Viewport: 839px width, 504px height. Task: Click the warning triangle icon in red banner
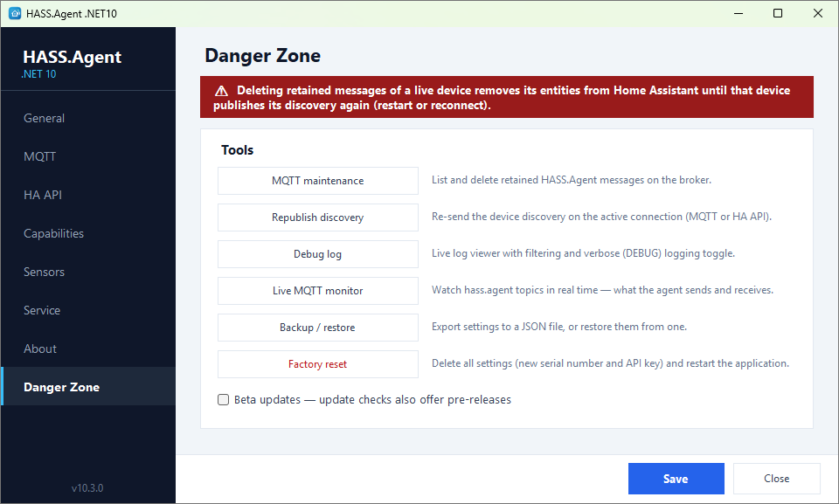[221, 91]
